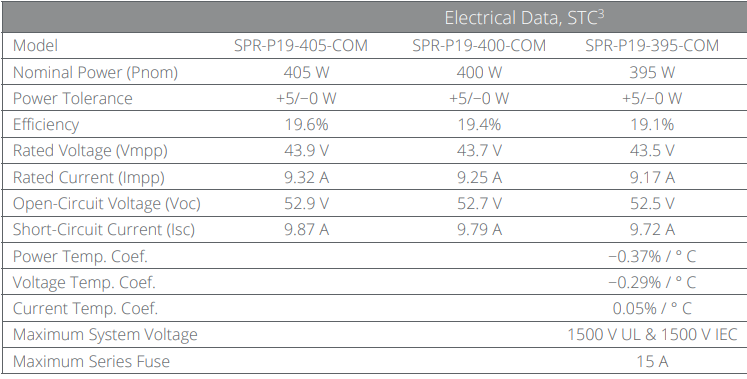Select the SPR-P19-400-COM model column heading
This screenshot has width=747, height=379.
(479, 46)
